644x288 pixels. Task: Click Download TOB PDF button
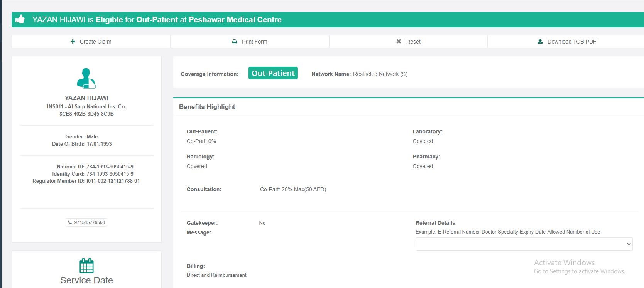click(566, 42)
